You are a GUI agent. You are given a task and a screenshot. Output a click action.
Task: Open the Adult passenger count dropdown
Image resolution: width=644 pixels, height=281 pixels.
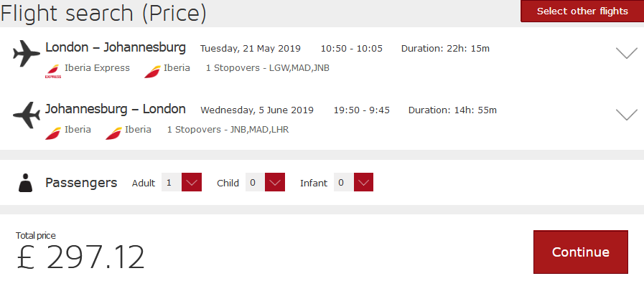pos(192,183)
